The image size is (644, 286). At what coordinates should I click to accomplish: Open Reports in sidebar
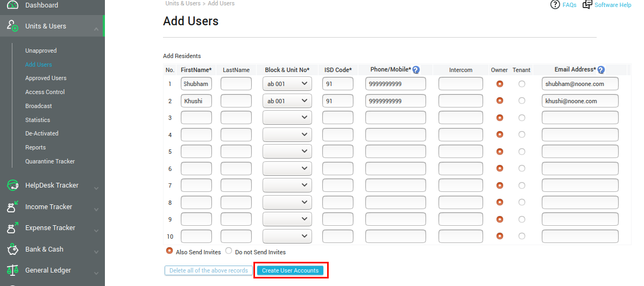(x=36, y=147)
